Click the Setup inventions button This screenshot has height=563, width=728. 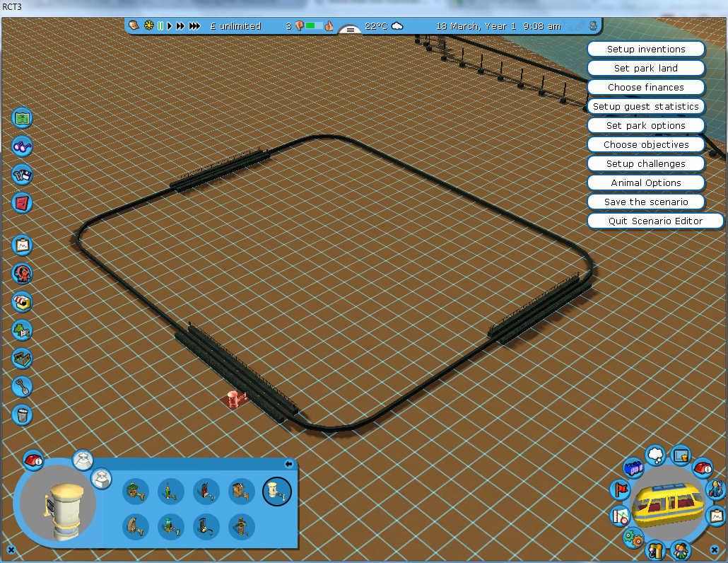646,50
